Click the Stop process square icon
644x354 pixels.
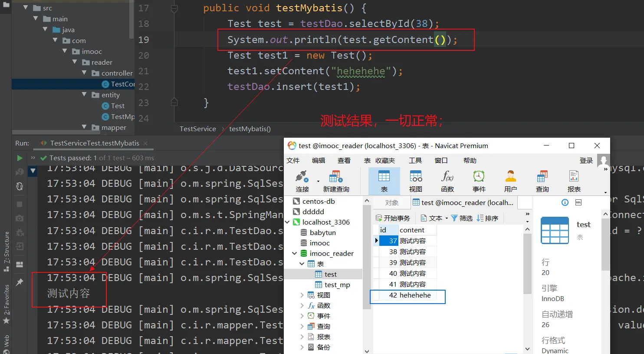point(20,204)
